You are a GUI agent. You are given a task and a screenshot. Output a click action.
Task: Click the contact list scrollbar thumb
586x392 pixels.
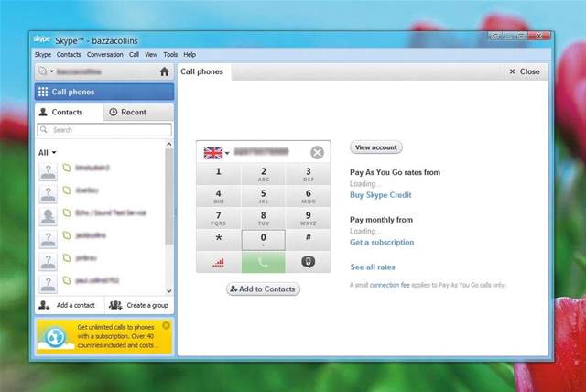tap(169, 196)
